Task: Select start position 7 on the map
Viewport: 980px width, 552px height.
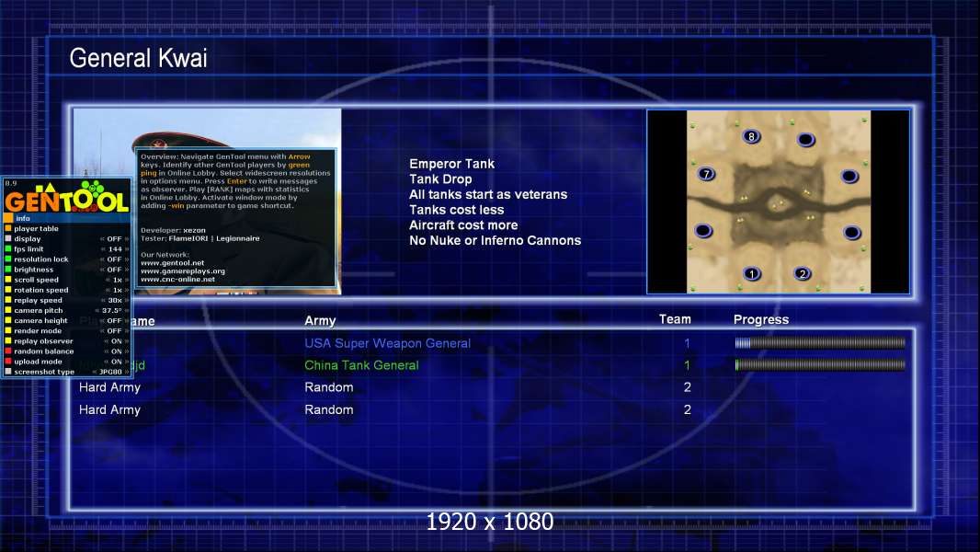Action: [706, 174]
